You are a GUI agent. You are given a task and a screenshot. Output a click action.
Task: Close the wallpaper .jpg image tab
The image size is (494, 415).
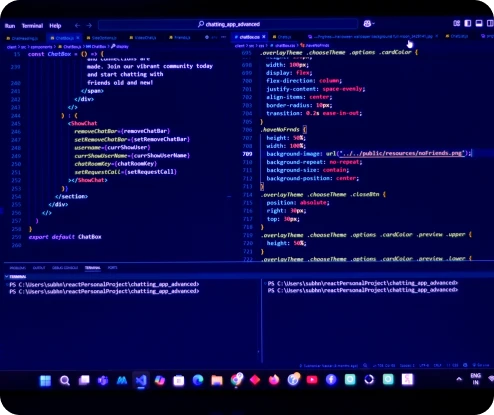click(x=437, y=36)
